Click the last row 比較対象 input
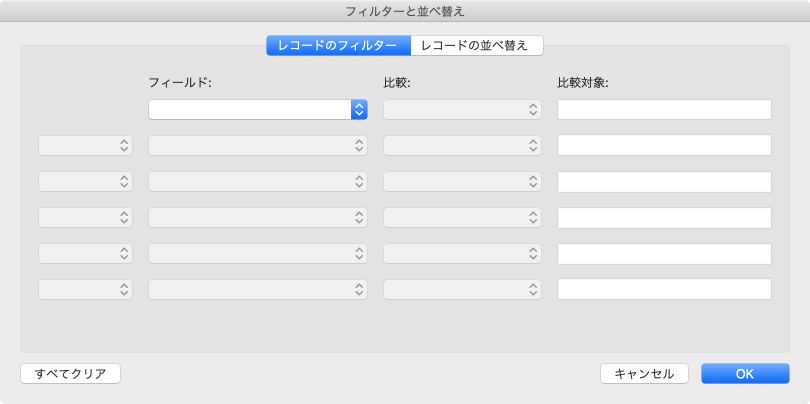Image resolution: width=810 pixels, height=404 pixels. click(664, 290)
